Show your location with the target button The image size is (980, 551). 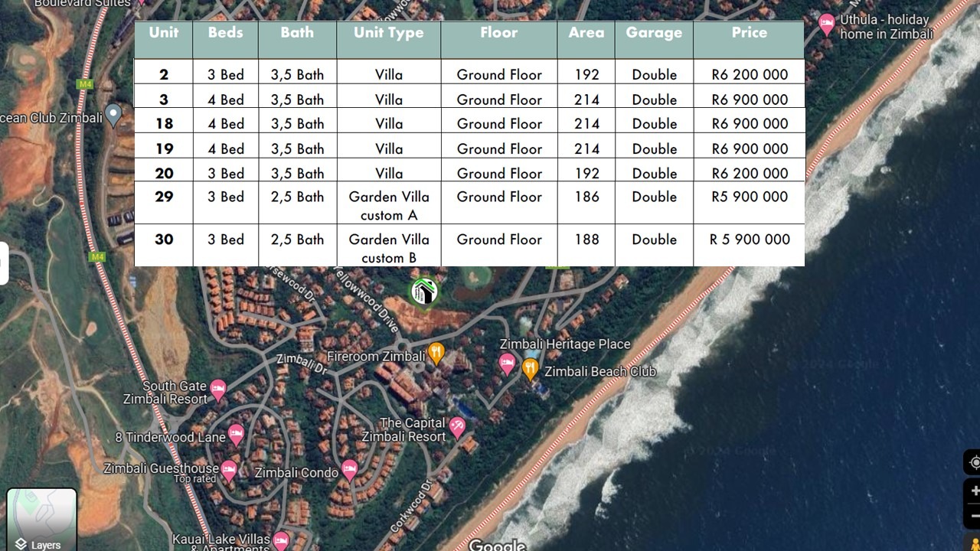(974, 462)
